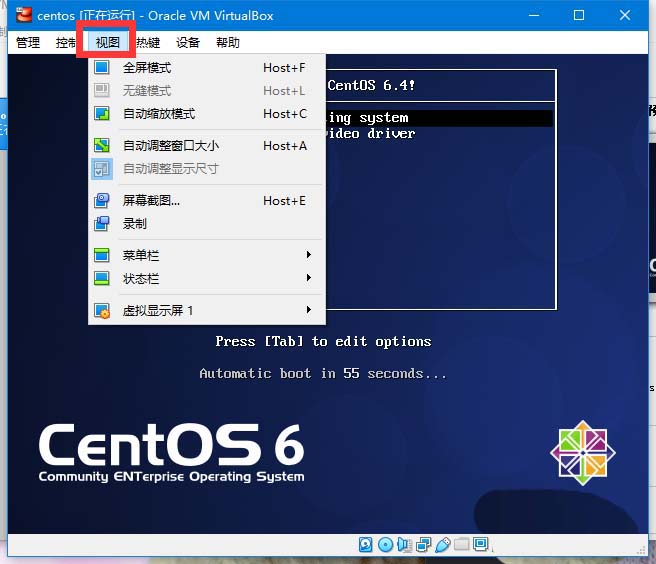Click the 状态栏 menu item icon

click(102, 278)
